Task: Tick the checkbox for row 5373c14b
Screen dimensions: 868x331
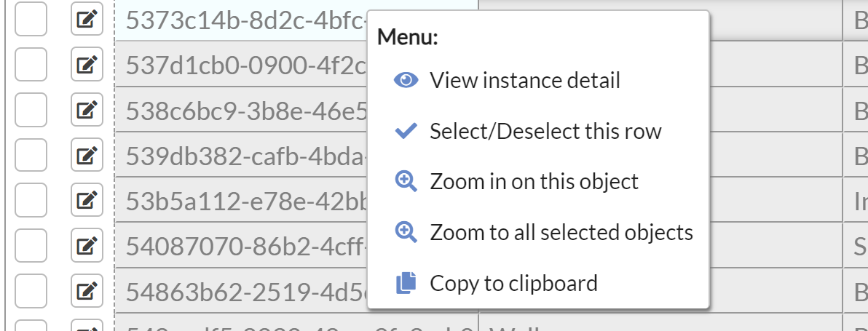Action: coord(31,20)
